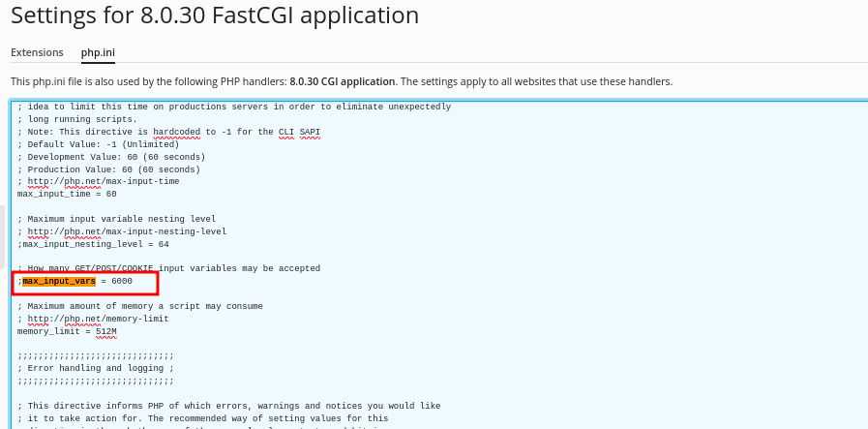Click the 'hardcoded to -1 for the CLI SAPI' line

[168, 132]
